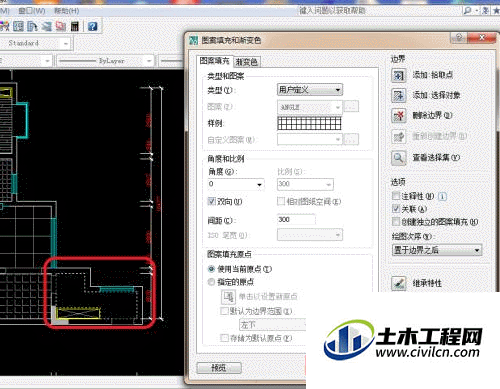The image size is (500, 389).
Task: Open the 绘图次序 dropdown 置于边界之后
Action: 437,250
